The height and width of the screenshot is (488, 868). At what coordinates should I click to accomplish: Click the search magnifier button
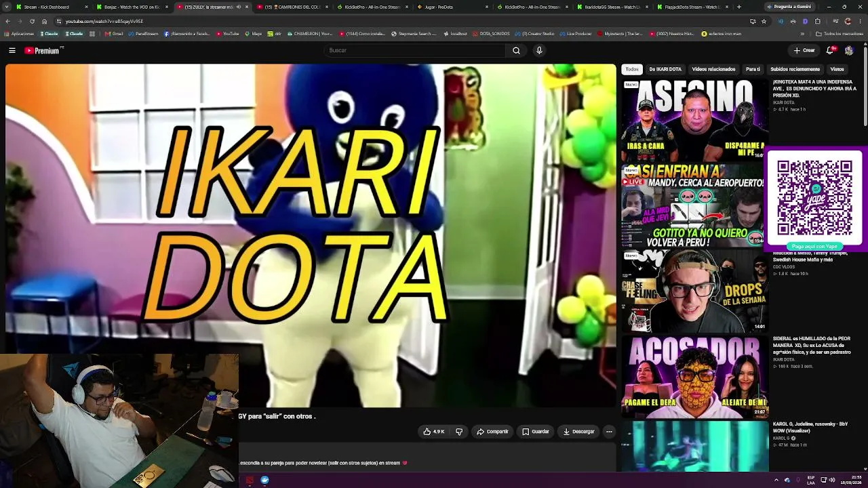516,50
